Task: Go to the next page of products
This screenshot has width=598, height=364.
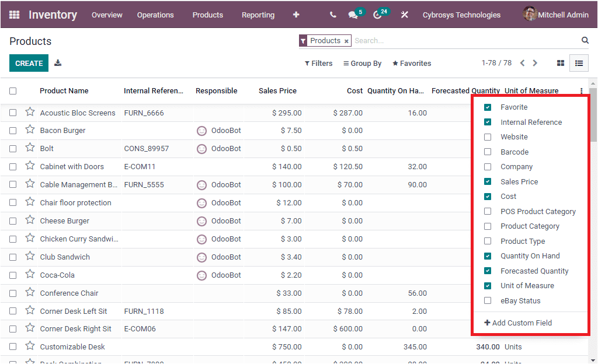Action: pyautogui.click(x=536, y=63)
